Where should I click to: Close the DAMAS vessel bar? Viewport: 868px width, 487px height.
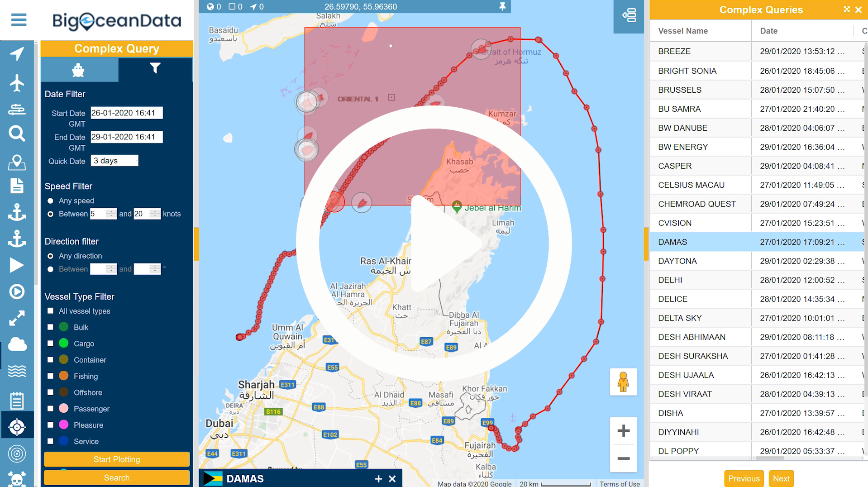point(392,479)
